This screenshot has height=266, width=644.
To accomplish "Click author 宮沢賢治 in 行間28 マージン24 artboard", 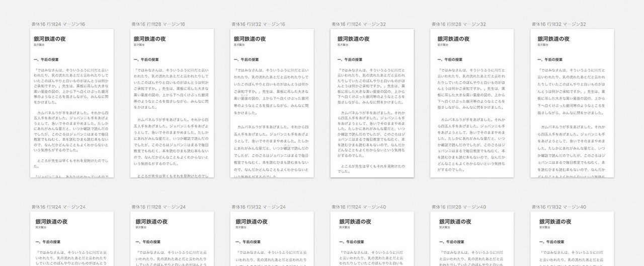I will [x=141, y=228].
